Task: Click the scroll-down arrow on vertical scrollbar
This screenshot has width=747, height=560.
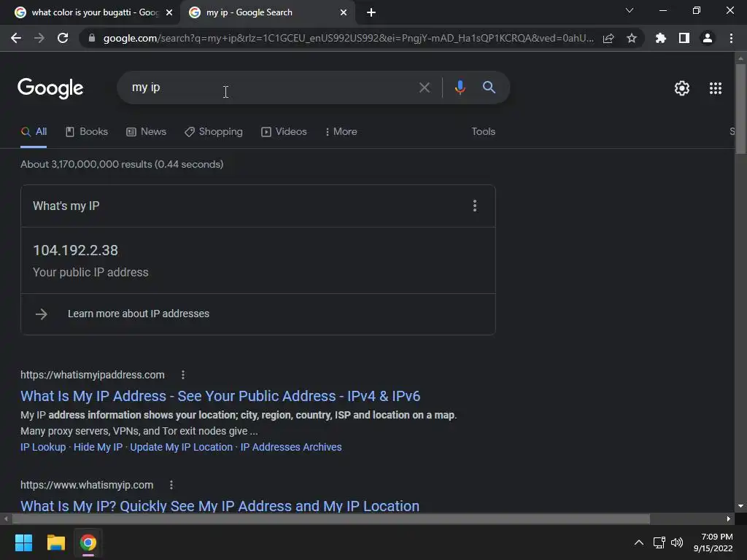Action: pyautogui.click(x=740, y=506)
